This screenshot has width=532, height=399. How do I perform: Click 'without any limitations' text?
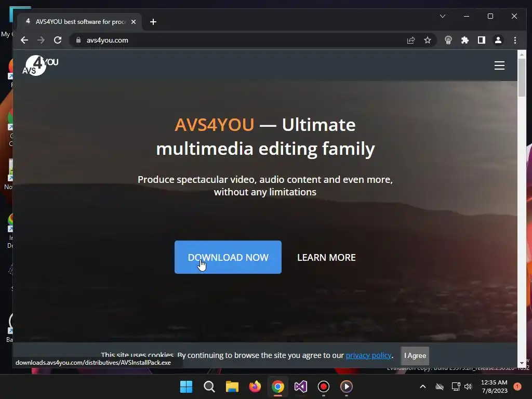click(265, 192)
